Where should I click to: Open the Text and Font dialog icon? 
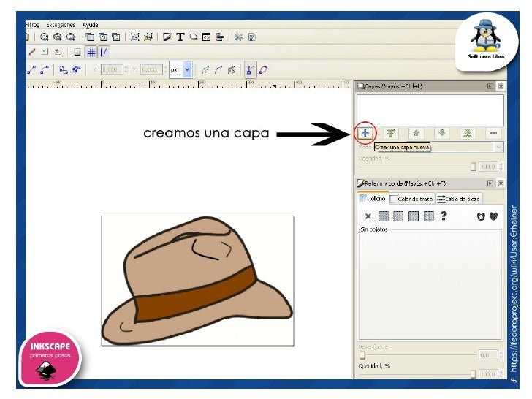[180, 36]
